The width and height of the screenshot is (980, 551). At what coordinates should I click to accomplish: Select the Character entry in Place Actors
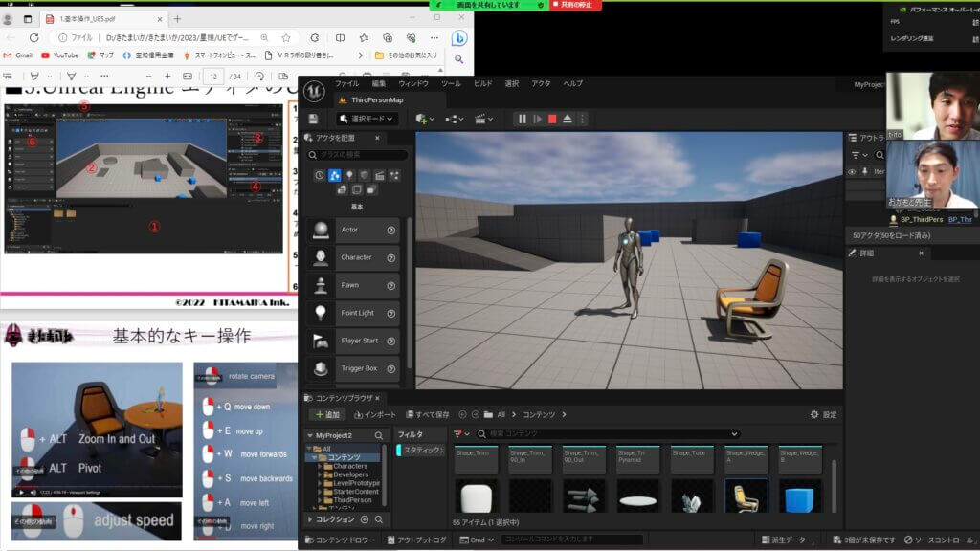pos(352,258)
